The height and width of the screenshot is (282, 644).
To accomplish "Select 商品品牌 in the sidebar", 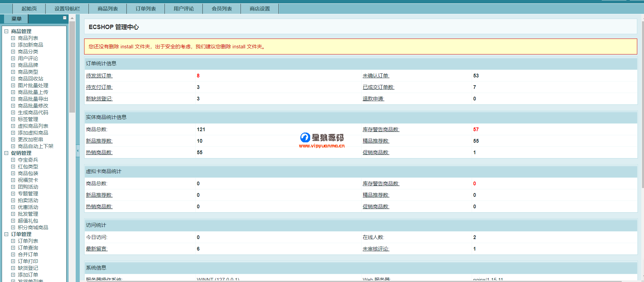I will [28, 65].
